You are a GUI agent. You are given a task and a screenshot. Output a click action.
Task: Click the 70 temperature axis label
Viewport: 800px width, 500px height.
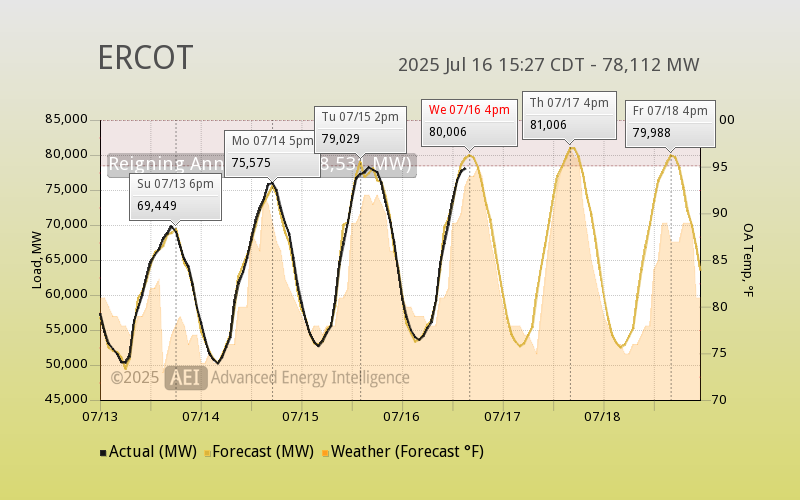720,399
